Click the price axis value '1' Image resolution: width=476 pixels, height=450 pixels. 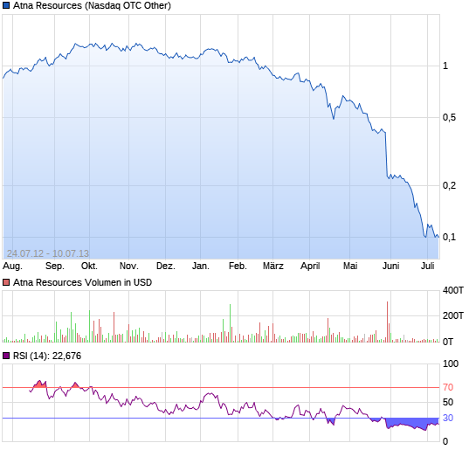[x=445, y=66]
